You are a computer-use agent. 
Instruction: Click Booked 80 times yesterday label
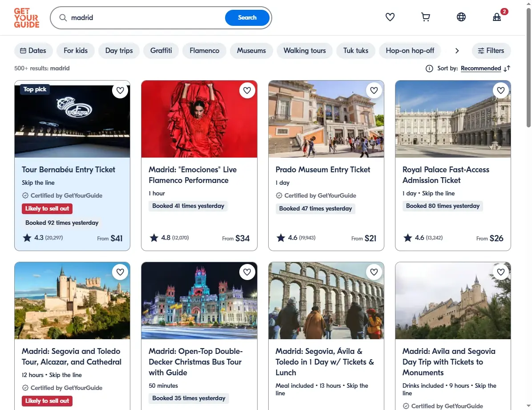tap(443, 206)
